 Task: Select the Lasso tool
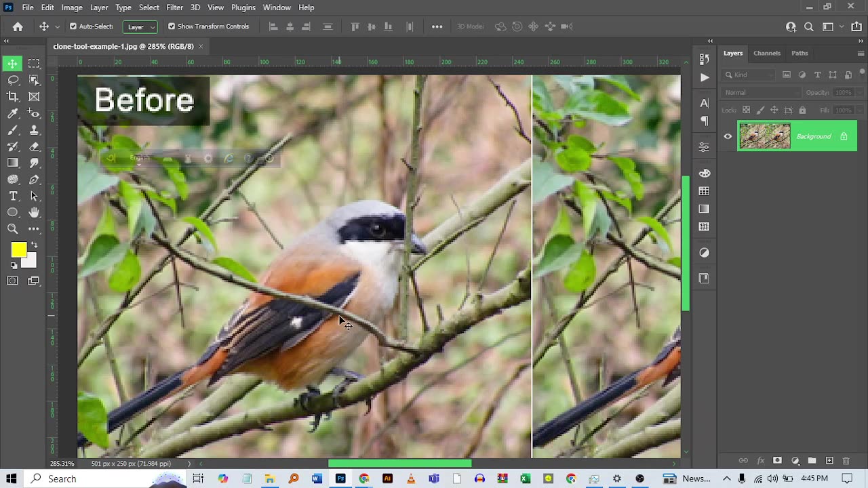pyautogui.click(x=12, y=80)
